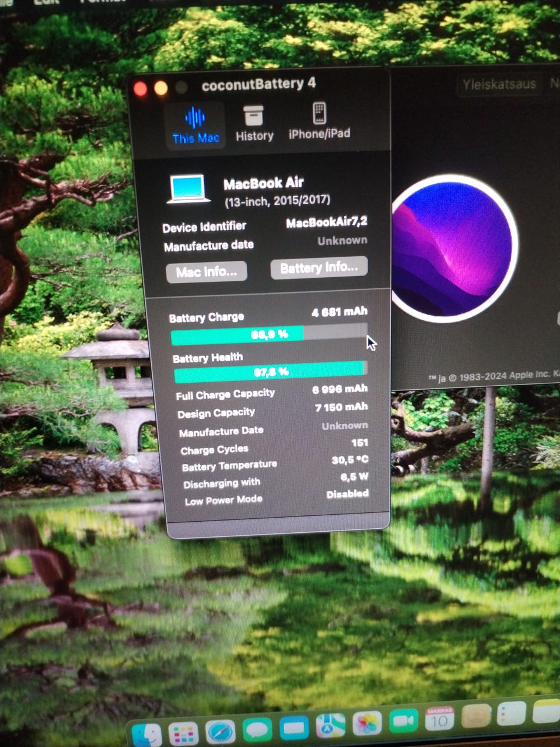Click the MacBook Air laptop icon

pyautogui.click(x=188, y=190)
